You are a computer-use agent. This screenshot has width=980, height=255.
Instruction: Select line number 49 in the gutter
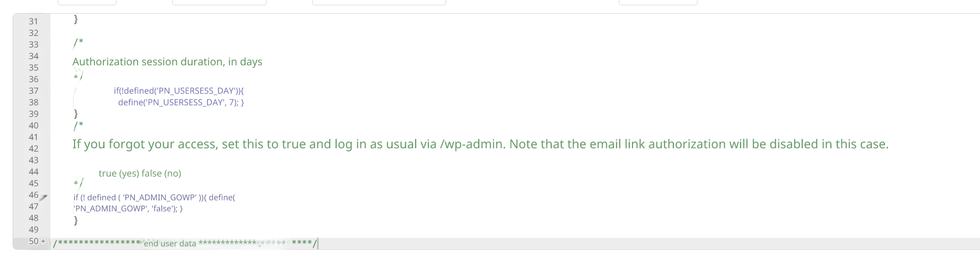click(34, 230)
